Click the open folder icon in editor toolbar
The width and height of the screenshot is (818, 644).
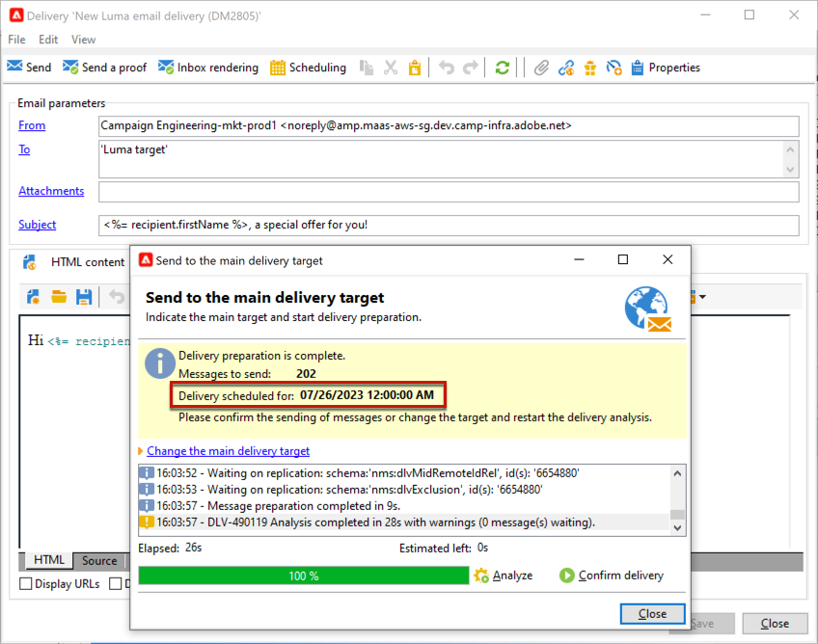(59, 297)
